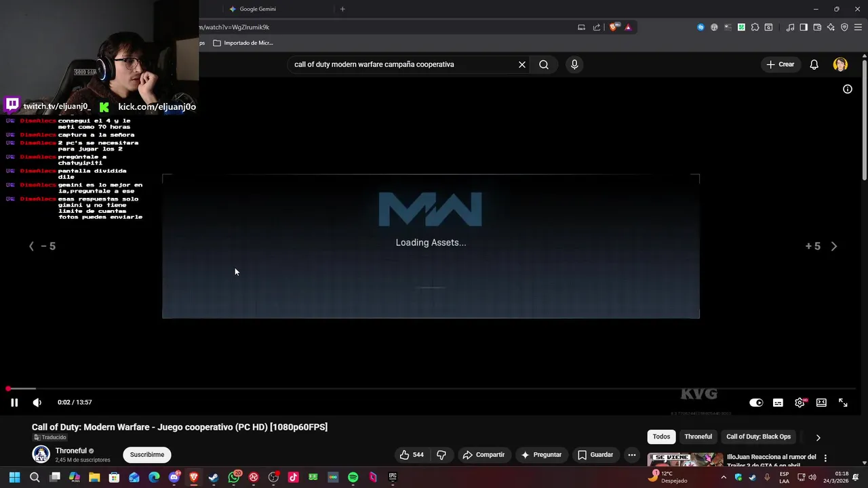This screenshot has width=868, height=488.
Task: Switch to theater mode view
Action: point(821,403)
